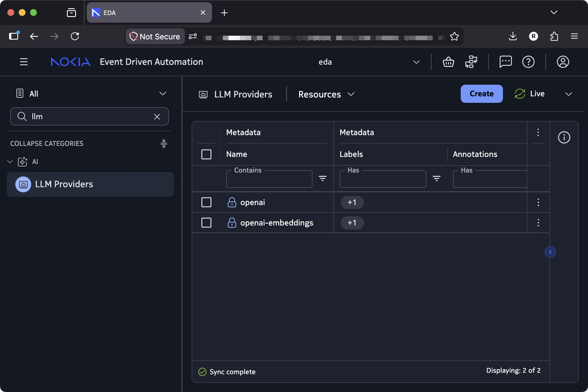Open filter options for Name column

coord(323,178)
